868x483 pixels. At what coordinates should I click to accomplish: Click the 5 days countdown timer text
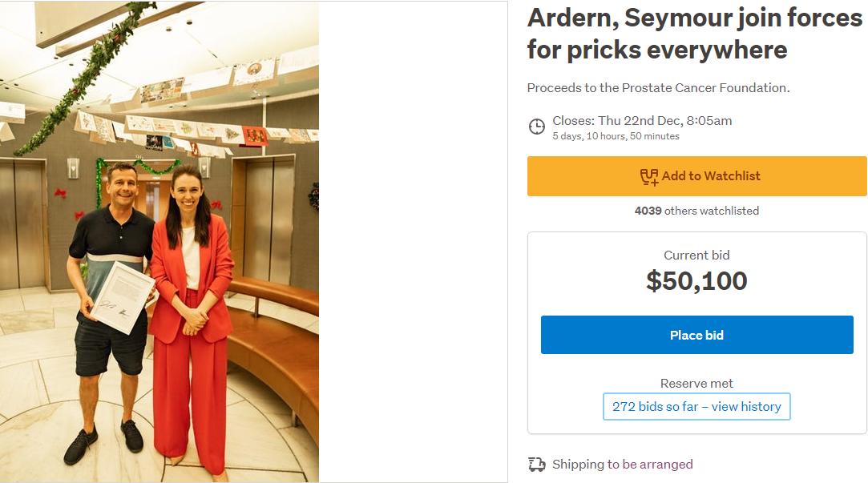(616, 136)
